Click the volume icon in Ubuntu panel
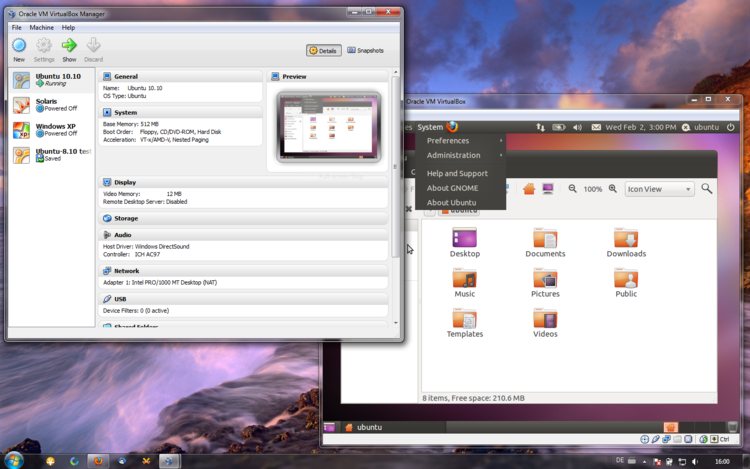750x469 pixels. 578,127
